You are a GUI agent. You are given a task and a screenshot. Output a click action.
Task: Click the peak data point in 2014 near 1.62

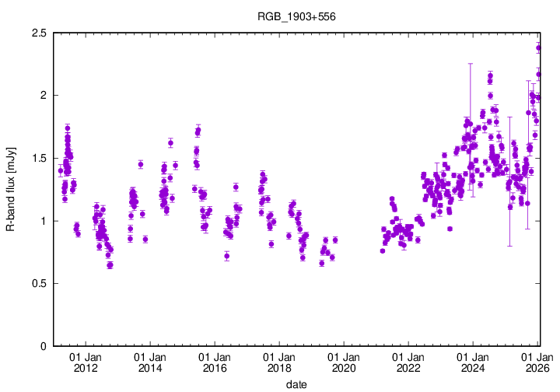170,142
